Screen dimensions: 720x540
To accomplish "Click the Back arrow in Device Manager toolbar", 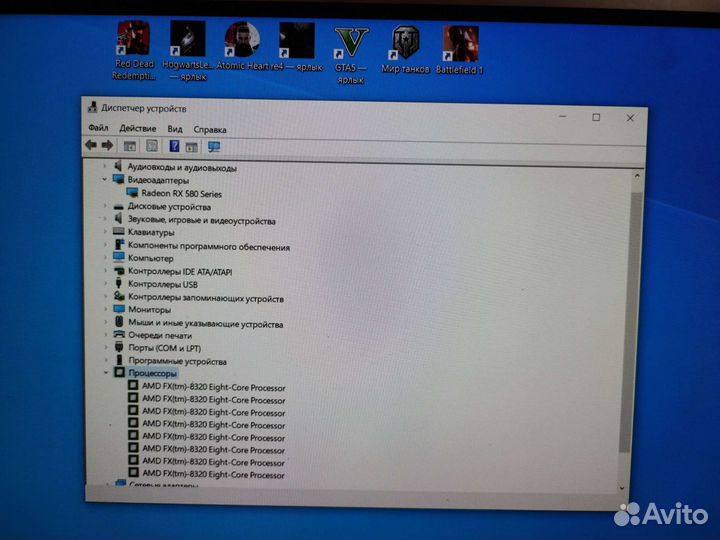I will [91, 145].
